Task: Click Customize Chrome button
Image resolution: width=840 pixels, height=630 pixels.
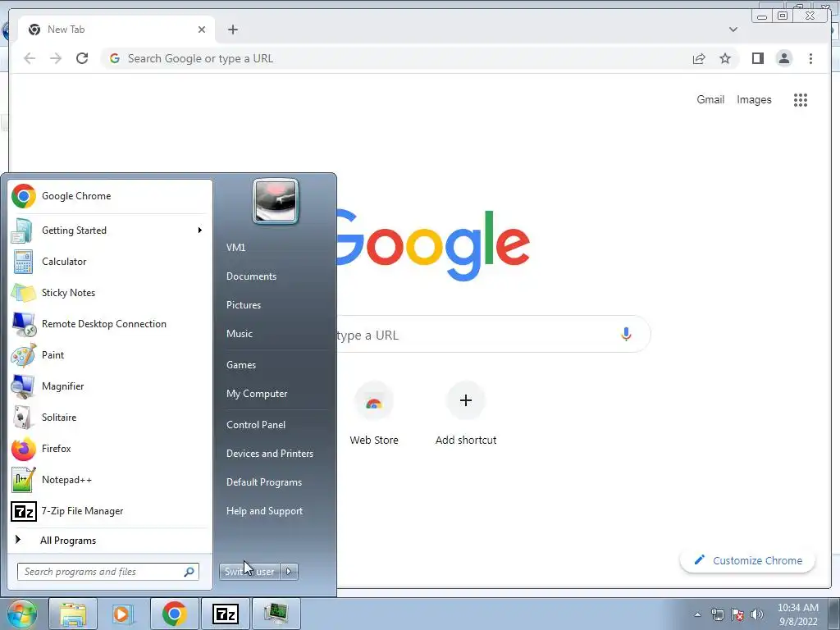Action: (x=748, y=560)
